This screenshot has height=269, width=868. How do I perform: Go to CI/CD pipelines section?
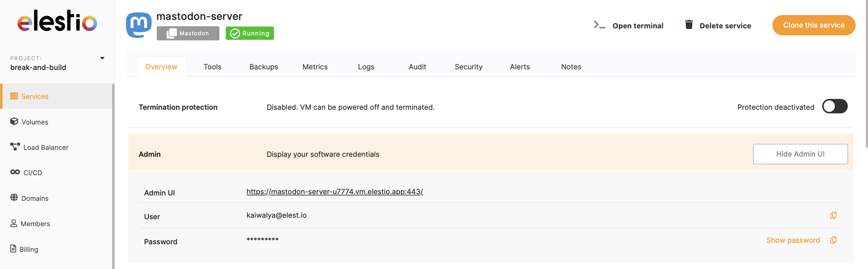click(x=32, y=172)
